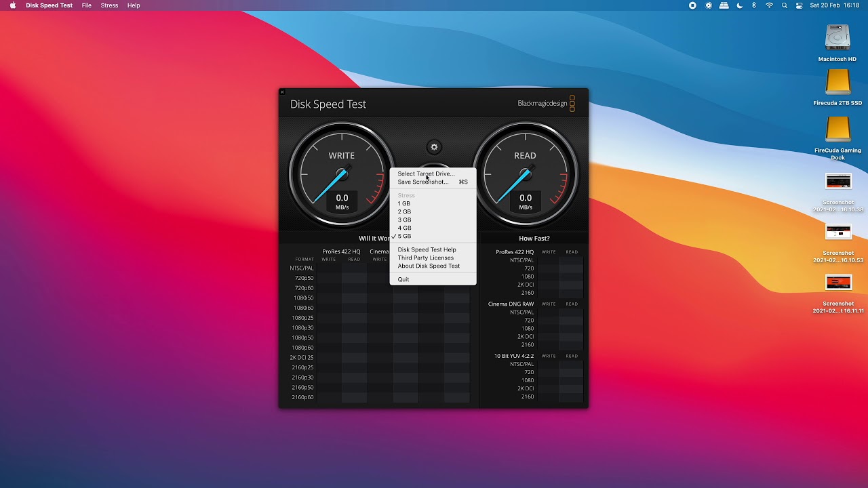Close the Disk Speed Test window
868x488 pixels.
coord(282,92)
